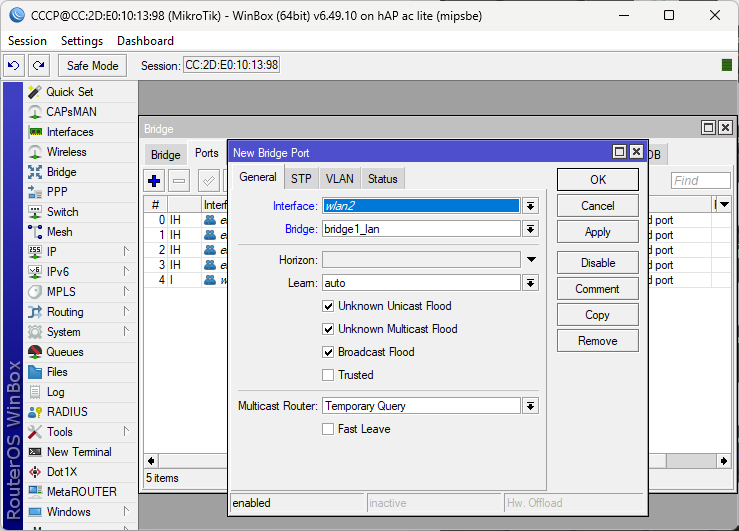739x531 pixels.
Task: Enable the Fast Leave checkbox
Action: (x=328, y=429)
